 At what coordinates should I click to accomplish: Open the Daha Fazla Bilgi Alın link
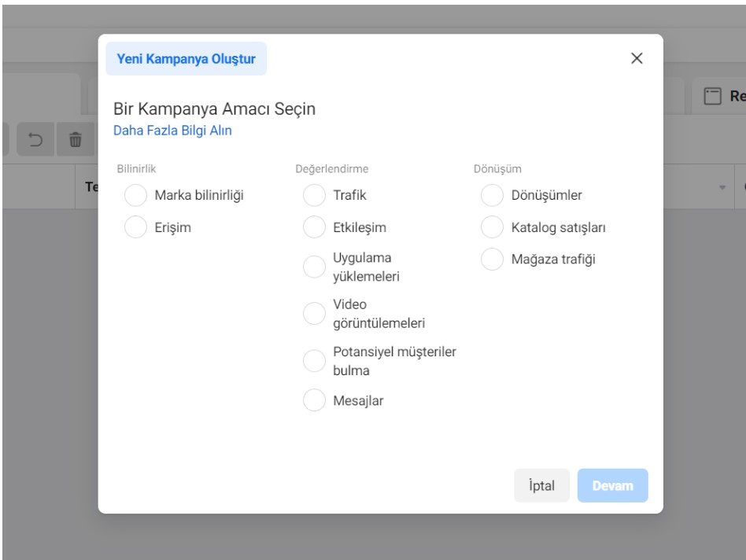click(172, 131)
